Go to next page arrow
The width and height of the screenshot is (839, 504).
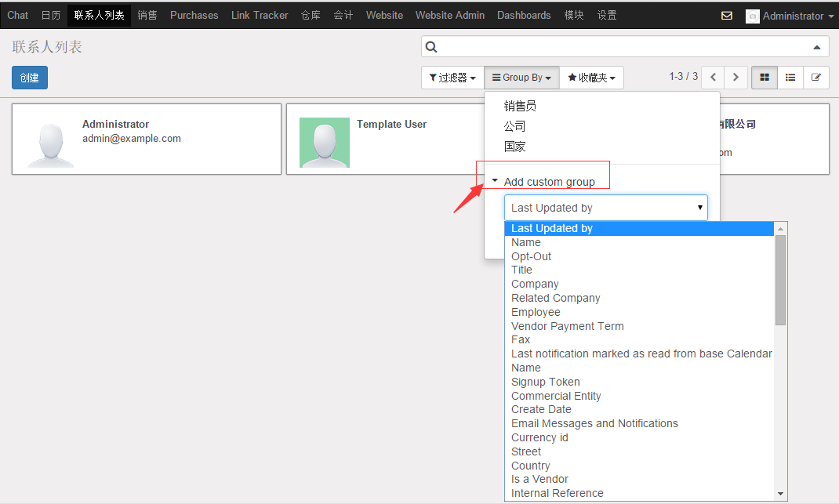[735, 78]
